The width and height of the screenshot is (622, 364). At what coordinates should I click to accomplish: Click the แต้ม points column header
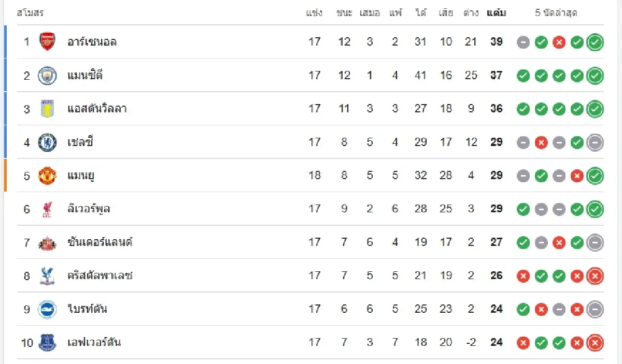(496, 12)
